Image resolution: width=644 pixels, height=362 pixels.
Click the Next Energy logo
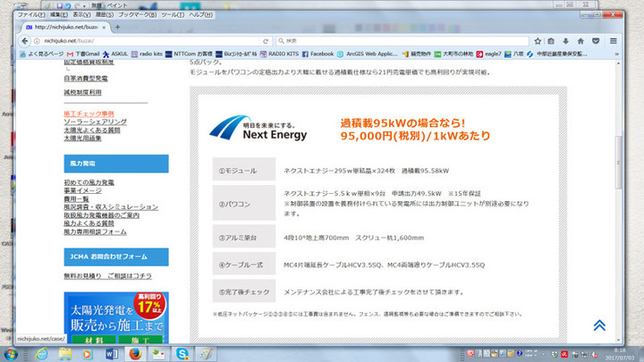[x=258, y=129]
